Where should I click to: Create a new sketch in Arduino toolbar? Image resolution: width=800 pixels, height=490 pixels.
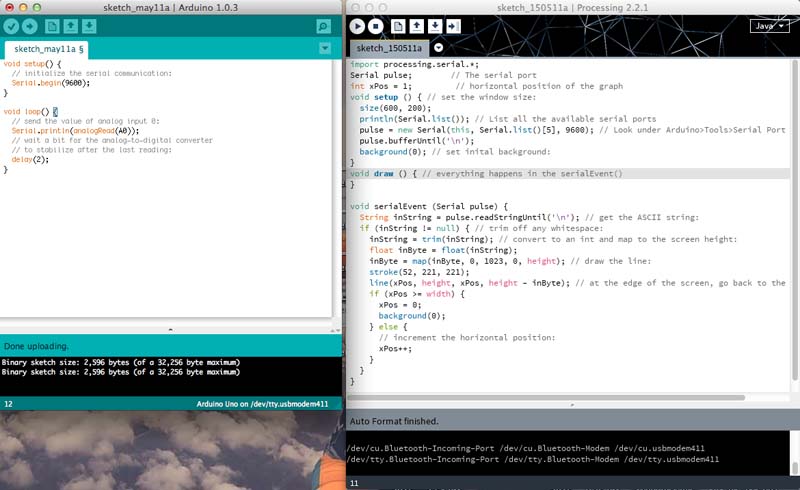52,26
